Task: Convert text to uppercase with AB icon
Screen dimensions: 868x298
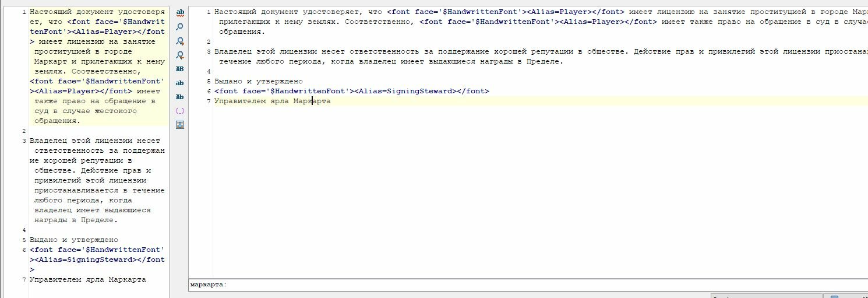Action: coord(180,69)
